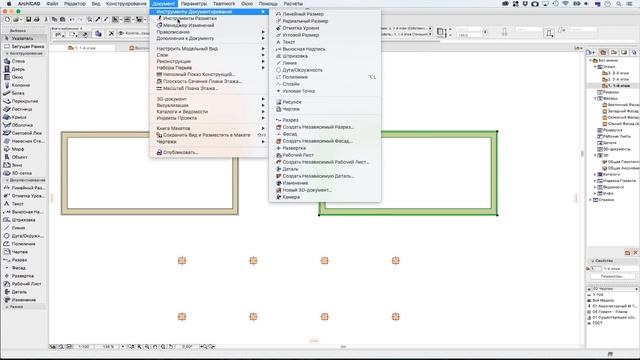Select Изменение tool in the toolbox
Screen dimensions: 640x360
tap(24, 300)
